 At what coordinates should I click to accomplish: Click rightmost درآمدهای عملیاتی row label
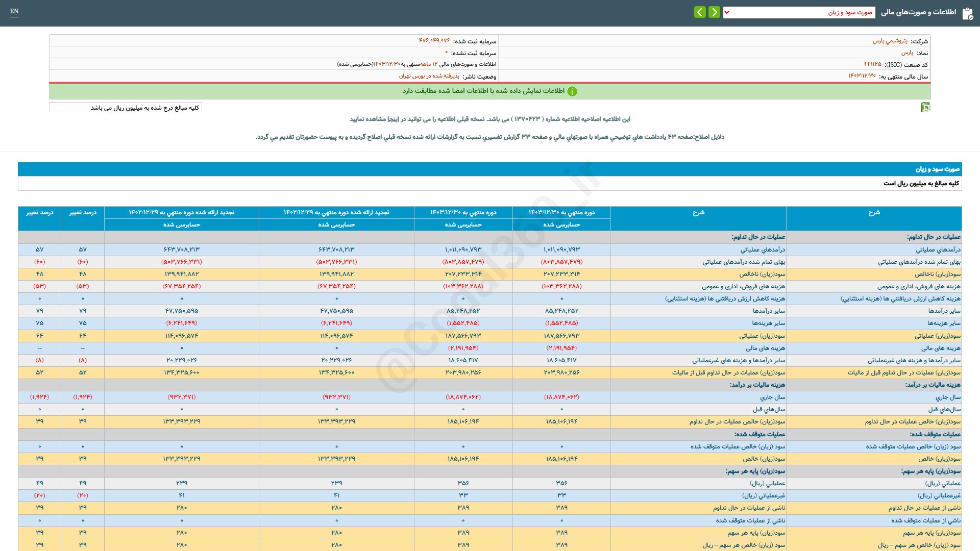[938, 249]
